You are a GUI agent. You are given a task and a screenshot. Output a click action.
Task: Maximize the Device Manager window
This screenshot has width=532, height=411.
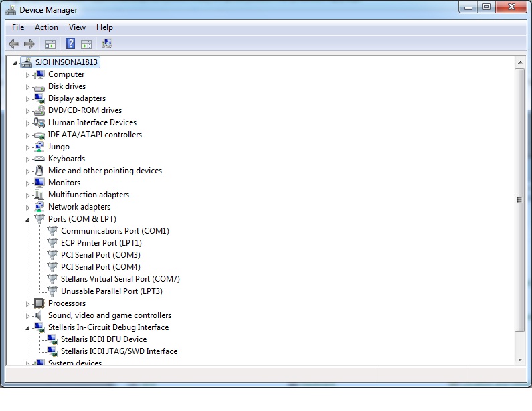click(486, 7)
